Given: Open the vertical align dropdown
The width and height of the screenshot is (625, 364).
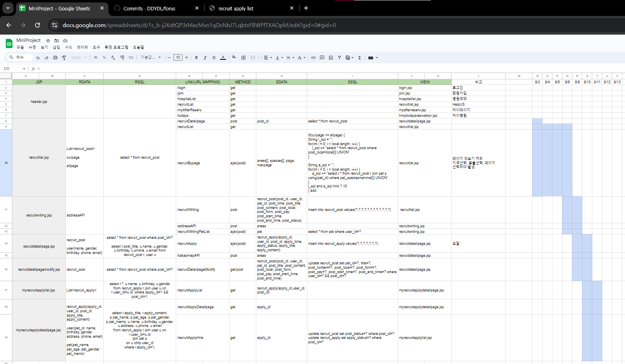Looking at the screenshot, I should pyautogui.click(x=279, y=58).
